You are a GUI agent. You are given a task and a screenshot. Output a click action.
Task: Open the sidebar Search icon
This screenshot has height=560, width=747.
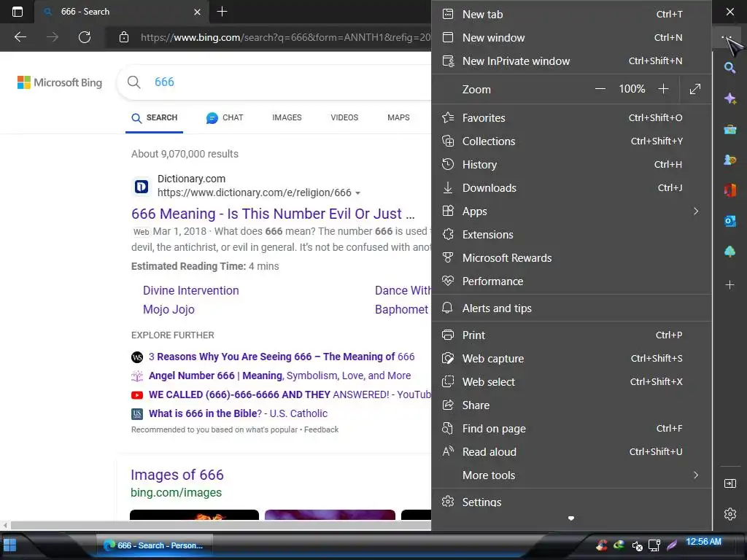(729, 68)
